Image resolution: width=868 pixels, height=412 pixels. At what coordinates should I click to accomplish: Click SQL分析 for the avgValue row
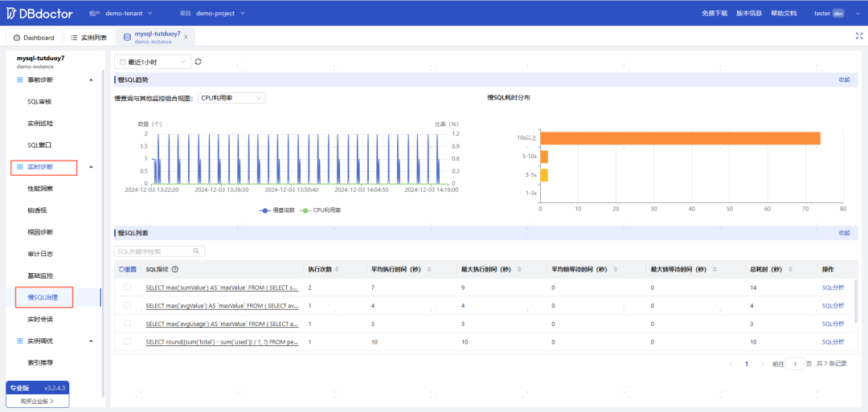point(833,306)
